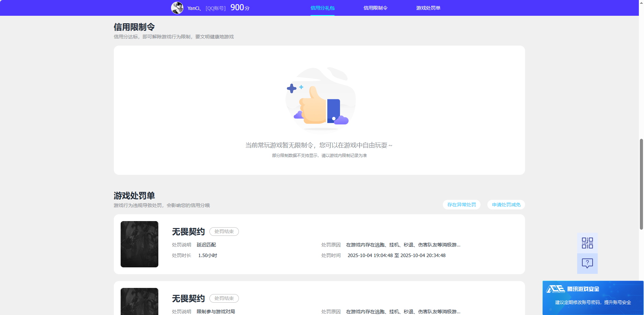Click the 部分限制数据不支持显示 note
Image resolution: width=644 pixels, height=315 pixels.
[x=319, y=156]
